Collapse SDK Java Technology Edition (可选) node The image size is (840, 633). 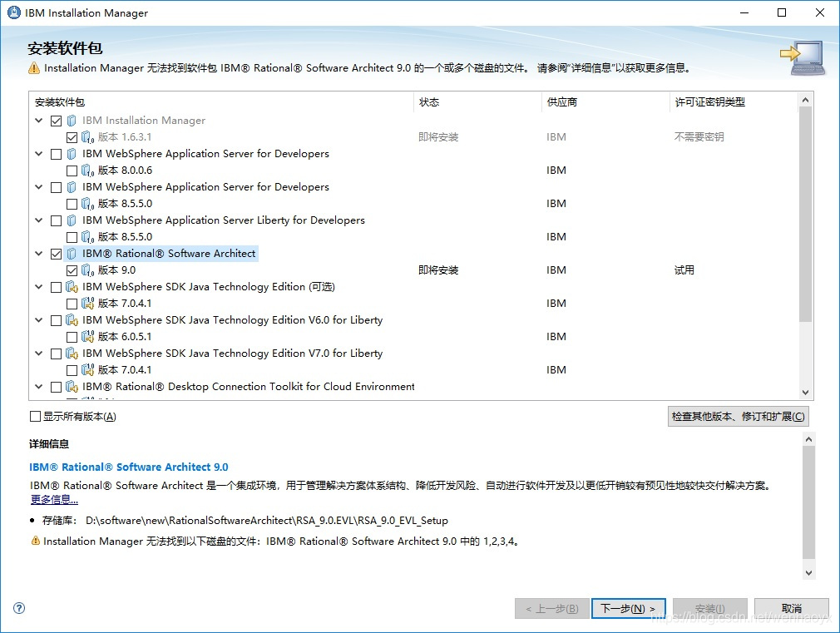click(x=38, y=287)
